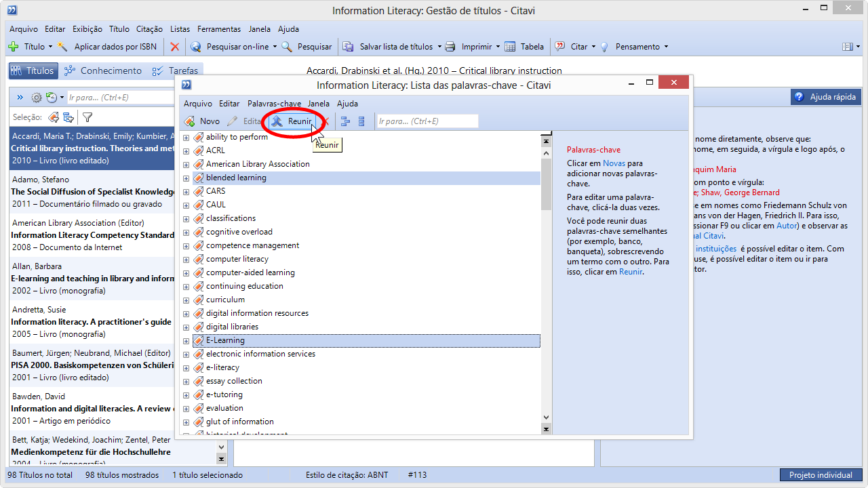Click the green plus Título icon in main window
868x488 pixels.
[x=13, y=47]
